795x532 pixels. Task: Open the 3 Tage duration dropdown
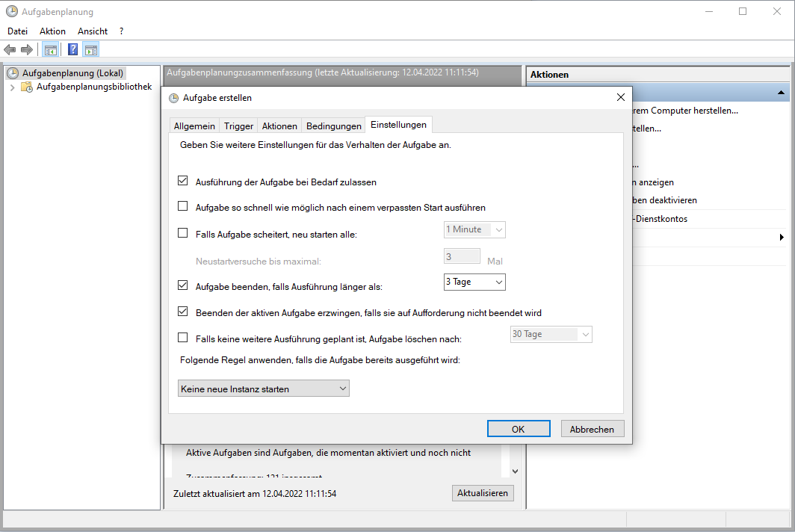[x=474, y=282]
